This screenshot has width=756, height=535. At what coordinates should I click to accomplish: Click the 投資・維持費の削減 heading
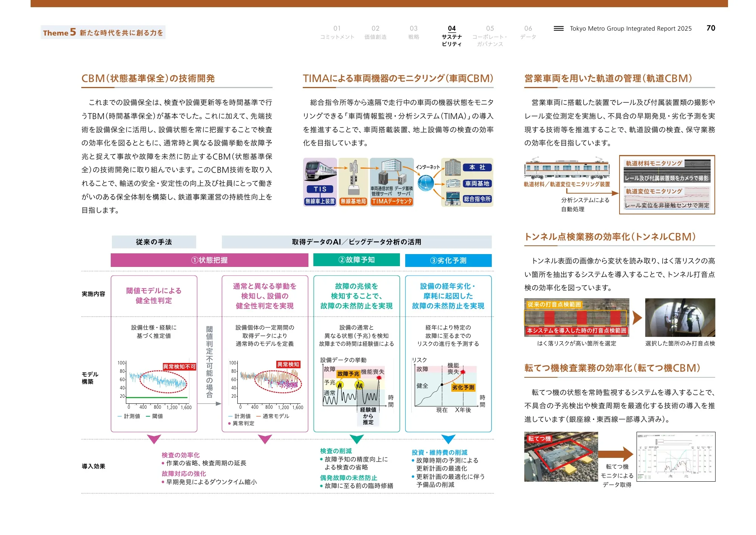440,453
